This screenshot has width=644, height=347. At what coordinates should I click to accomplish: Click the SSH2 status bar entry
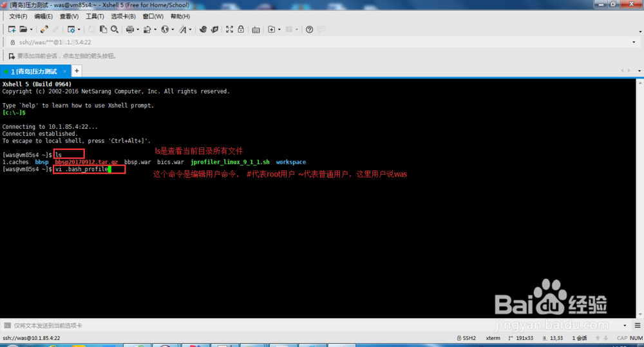(x=466, y=338)
